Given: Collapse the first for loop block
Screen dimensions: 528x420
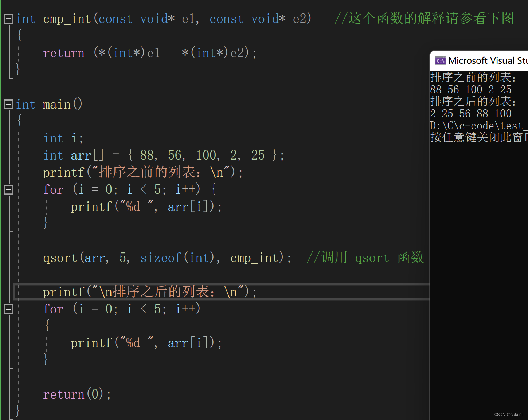Looking at the screenshot, I should 8,189.
